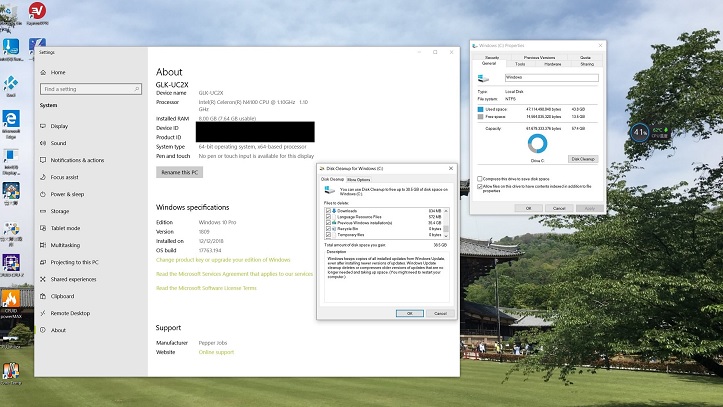The image size is (723, 407).
Task: Click OK in Windows (C:) Properties
Action: click(x=528, y=208)
